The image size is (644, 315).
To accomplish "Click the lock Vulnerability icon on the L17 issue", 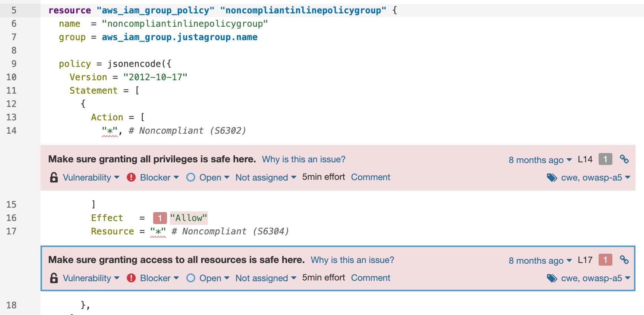I will (54, 278).
